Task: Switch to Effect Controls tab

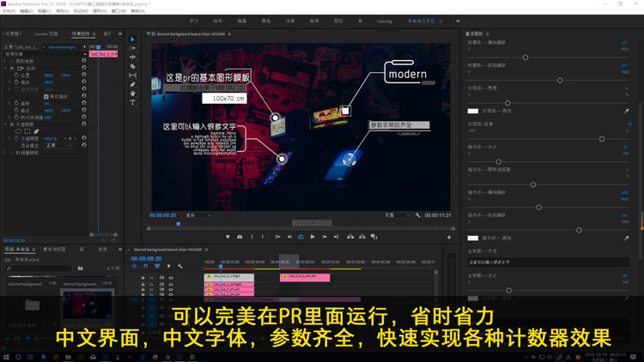Action: pos(81,33)
